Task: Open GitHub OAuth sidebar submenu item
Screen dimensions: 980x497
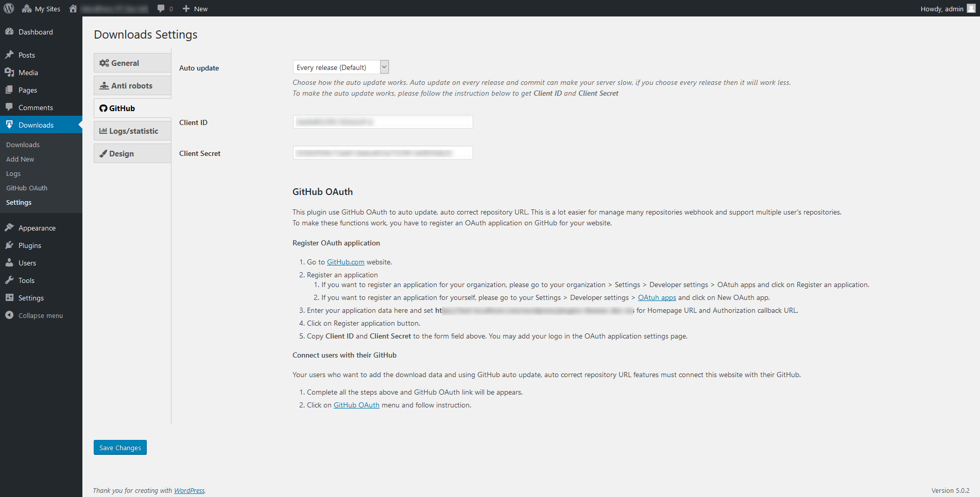Action: pyautogui.click(x=27, y=188)
